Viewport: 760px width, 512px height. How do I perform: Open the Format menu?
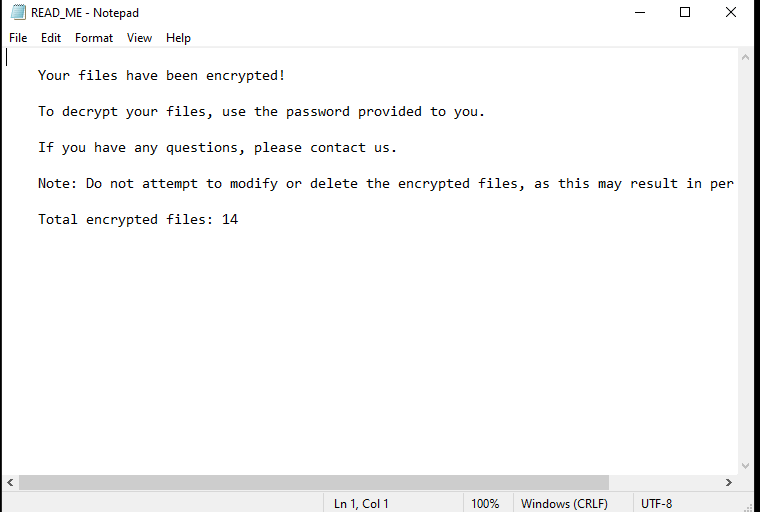point(94,38)
